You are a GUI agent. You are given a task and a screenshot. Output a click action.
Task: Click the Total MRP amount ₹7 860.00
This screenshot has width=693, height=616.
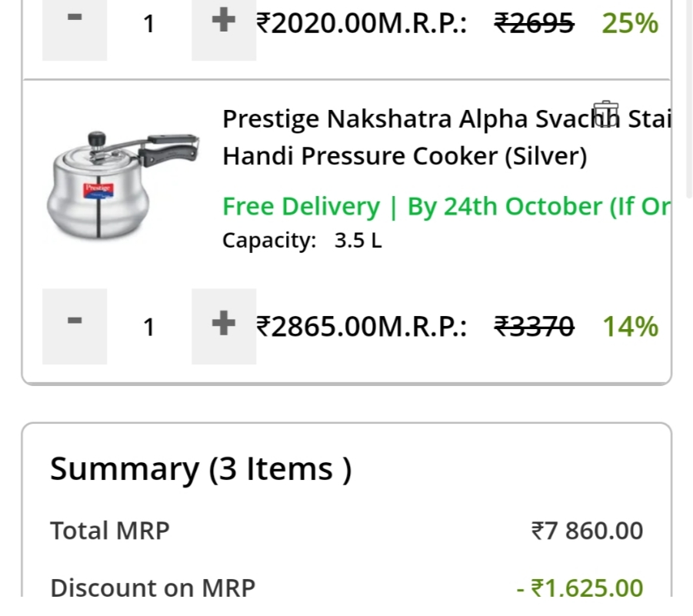tap(587, 531)
